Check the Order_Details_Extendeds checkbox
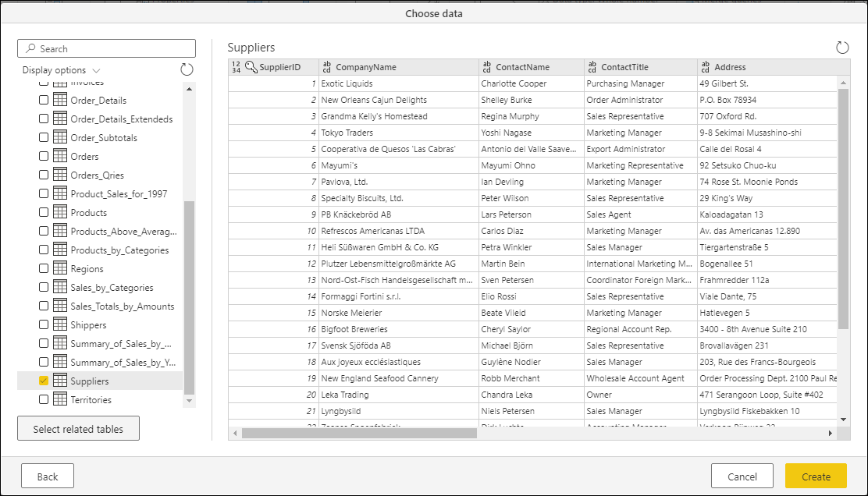The width and height of the screenshot is (868, 496). [x=44, y=119]
